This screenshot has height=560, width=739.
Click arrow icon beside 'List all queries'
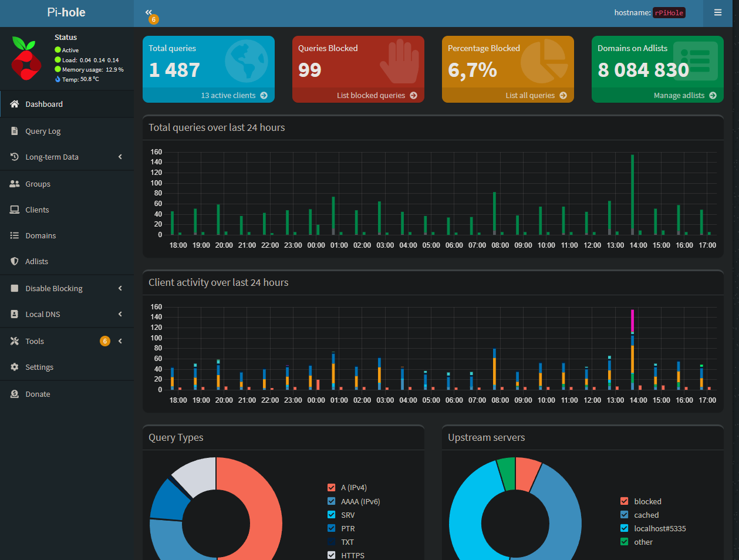coord(563,95)
